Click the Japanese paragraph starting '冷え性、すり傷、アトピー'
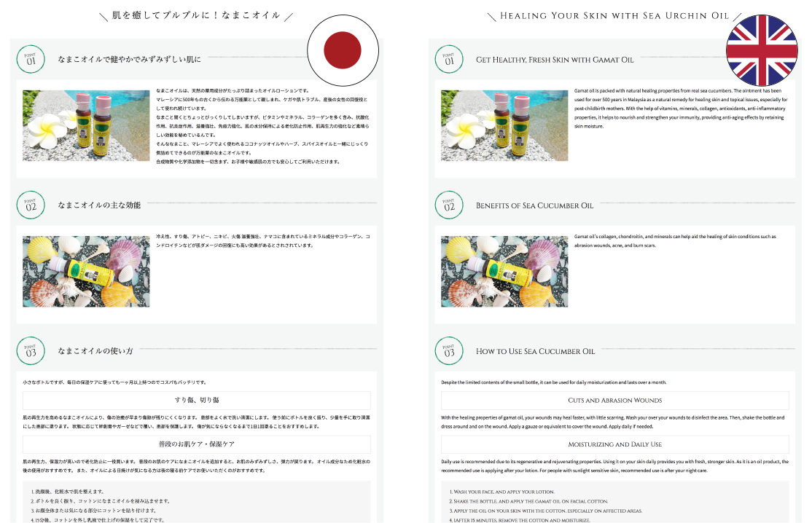This screenshot has width=812, height=523. (x=263, y=241)
